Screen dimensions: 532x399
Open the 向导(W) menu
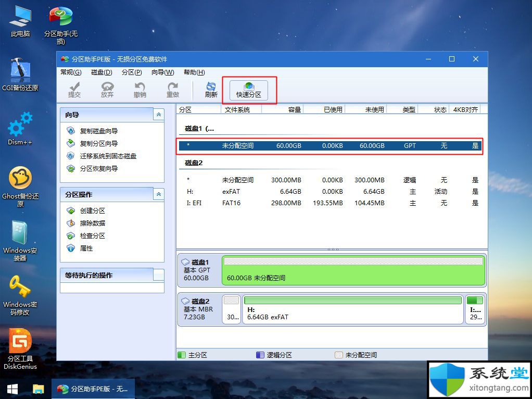pyautogui.click(x=162, y=72)
